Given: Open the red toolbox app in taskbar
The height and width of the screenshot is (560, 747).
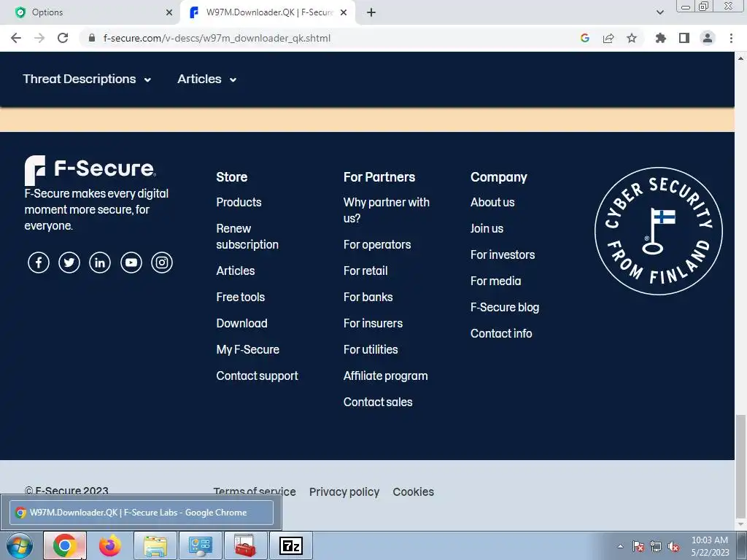Looking at the screenshot, I should (246, 545).
